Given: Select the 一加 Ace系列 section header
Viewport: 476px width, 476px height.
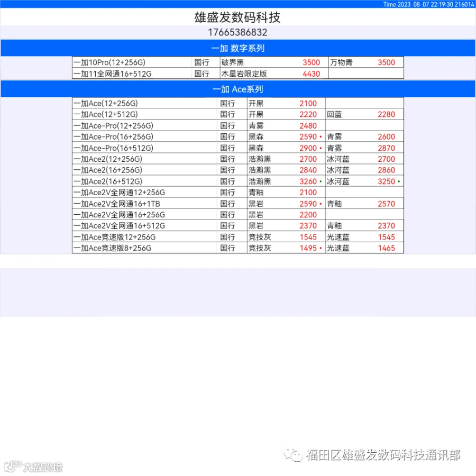Looking at the screenshot, I should [x=237, y=89].
